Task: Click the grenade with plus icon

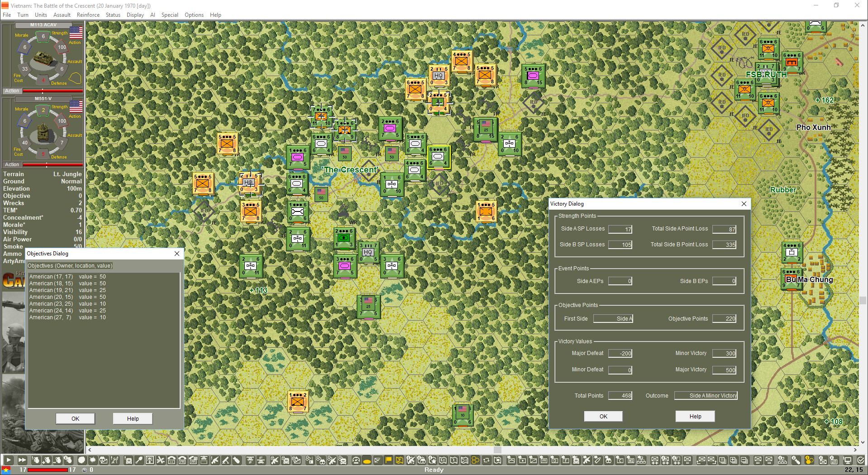Action: point(46,460)
